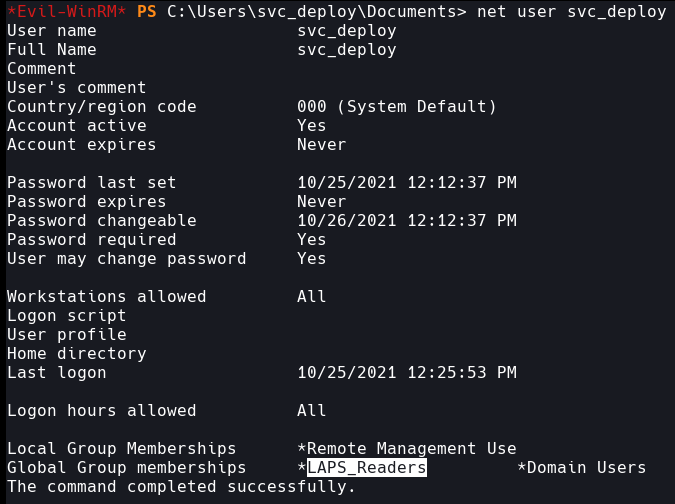Click the Logon hours allowed value All
This screenshot has height=504, width=675.
pos(312,411)
